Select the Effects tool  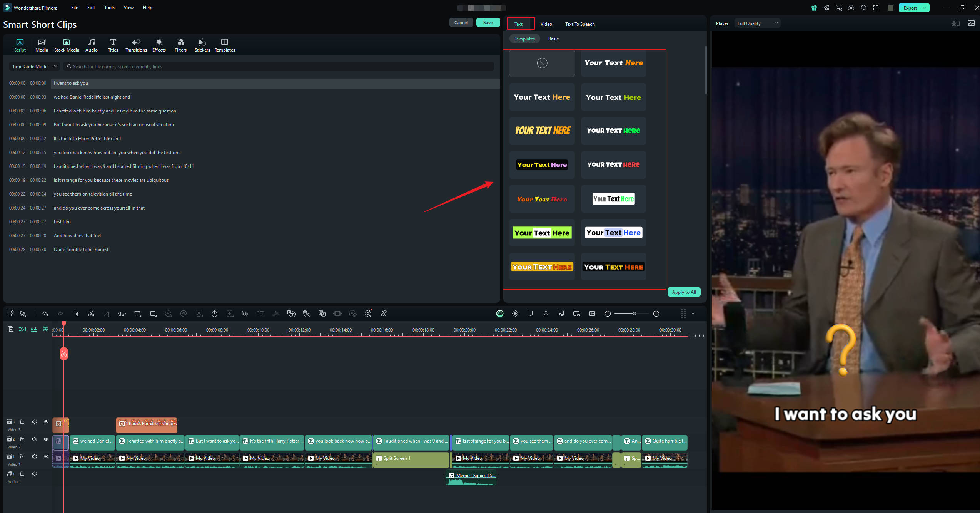click(159, 45)
